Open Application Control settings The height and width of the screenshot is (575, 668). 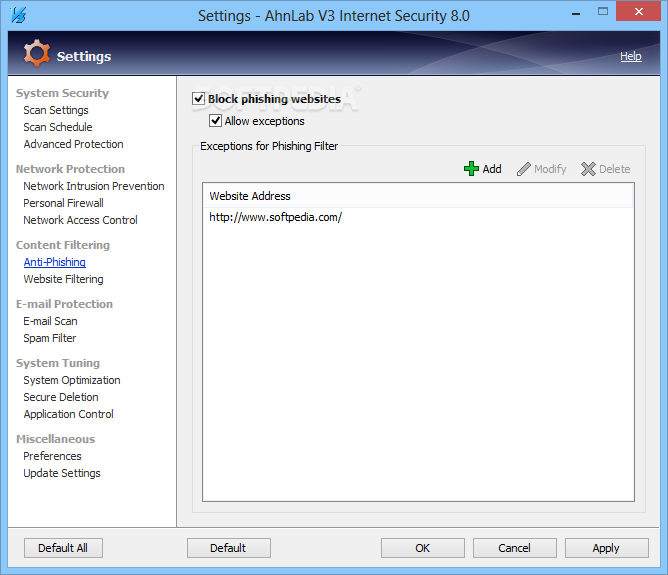[69, 414]
